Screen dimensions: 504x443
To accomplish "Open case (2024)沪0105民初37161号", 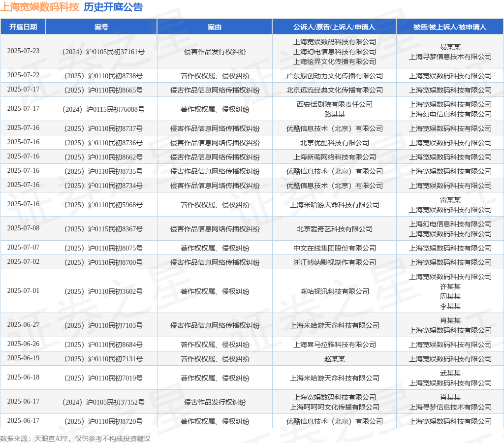I will tap(103, 52).
